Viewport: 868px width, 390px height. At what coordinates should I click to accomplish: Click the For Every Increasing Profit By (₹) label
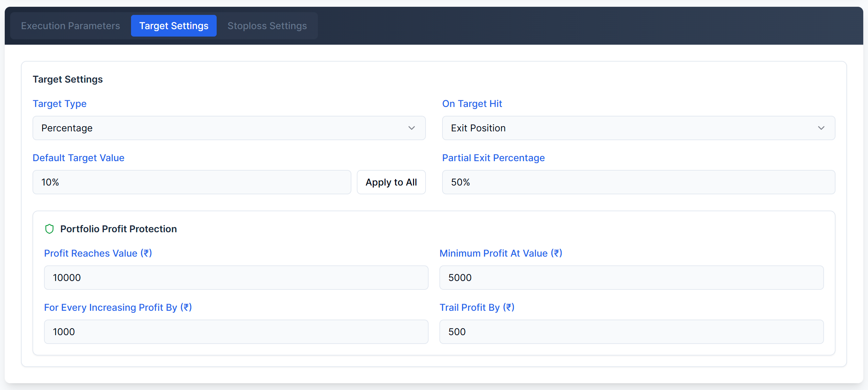coord(118,307)
